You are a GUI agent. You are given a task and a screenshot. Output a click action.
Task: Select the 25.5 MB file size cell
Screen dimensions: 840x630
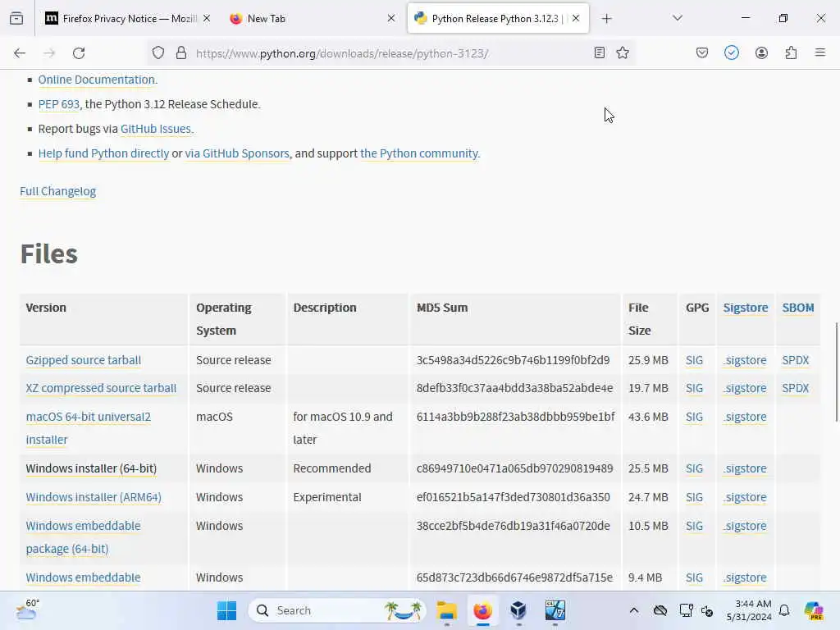pyautogui.click(x=648, y=468)
